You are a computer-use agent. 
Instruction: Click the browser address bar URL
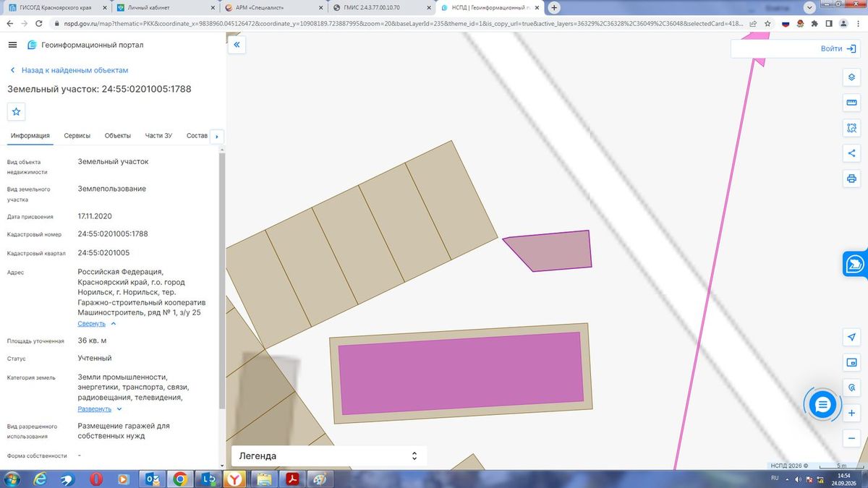(402, 23)
